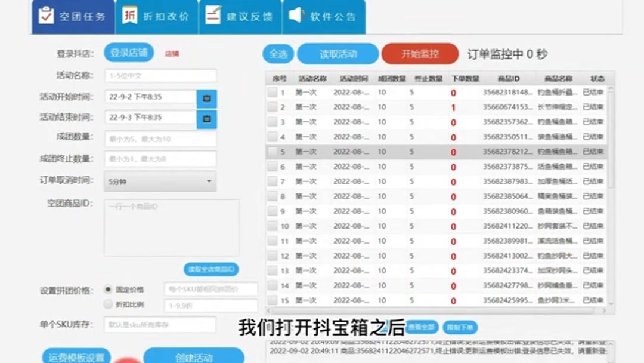This screenshot has width=644, height=363.
Task: Open the calendar picker beside 活动结束时间
Action: pyautogui.click(x=206, y=119)
